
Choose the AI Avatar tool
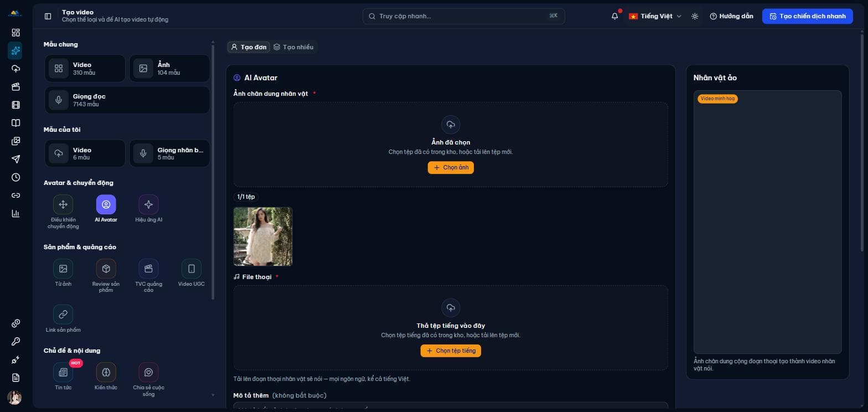click(106, 209)
